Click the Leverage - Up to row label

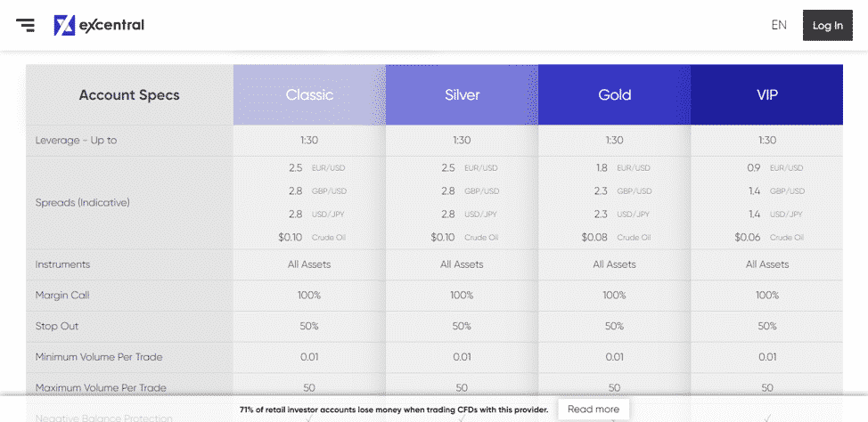coord(76,141)
